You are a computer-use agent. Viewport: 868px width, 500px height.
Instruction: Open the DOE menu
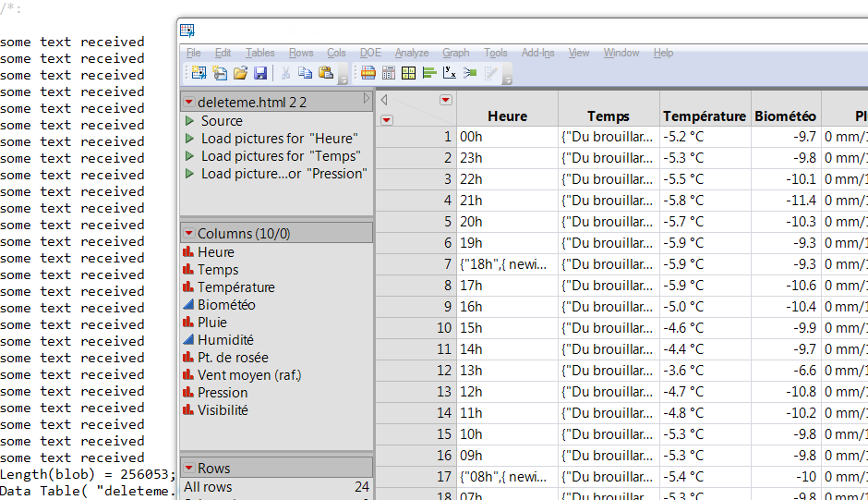[x=370, y=53]
